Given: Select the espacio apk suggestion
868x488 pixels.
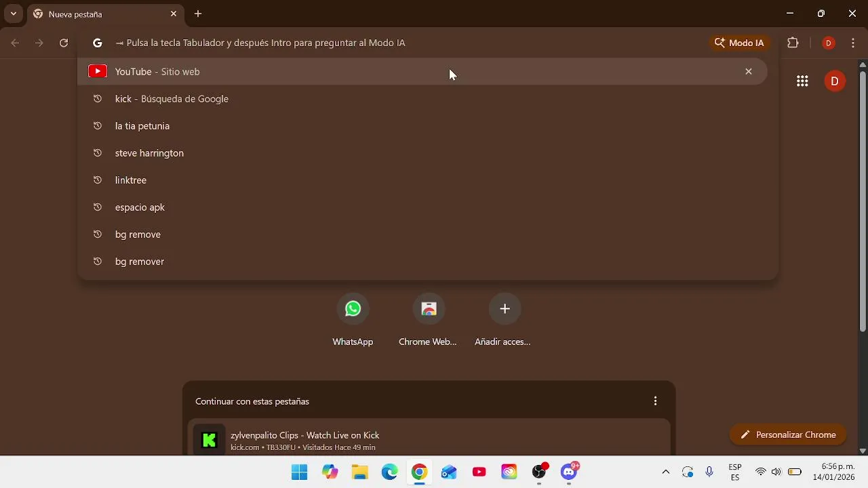Looking at the screenshot, I should (422, 207).
